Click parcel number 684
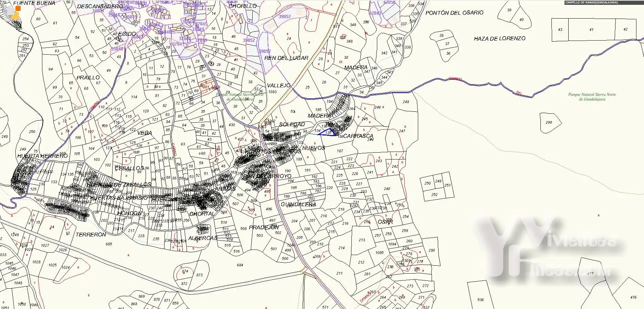This screenshot has height=309, width=644. tap(240, 265)
